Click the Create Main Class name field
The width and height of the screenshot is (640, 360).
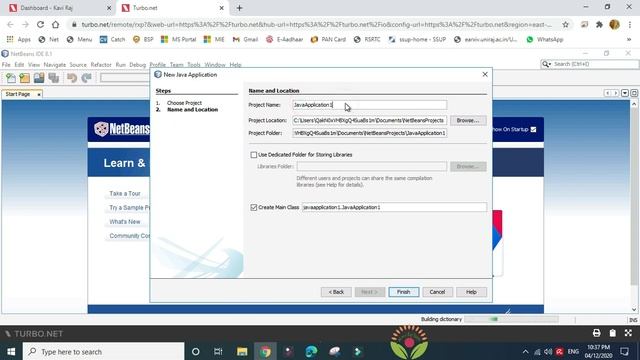coord(394,207)
